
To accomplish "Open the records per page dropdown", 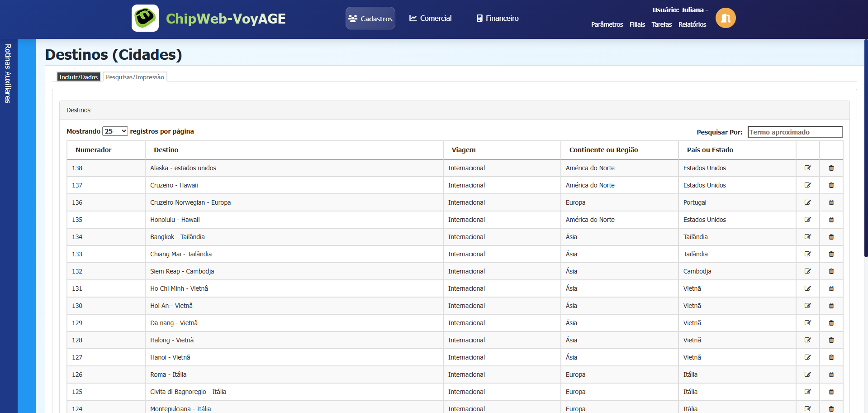I will click(115, 131).
